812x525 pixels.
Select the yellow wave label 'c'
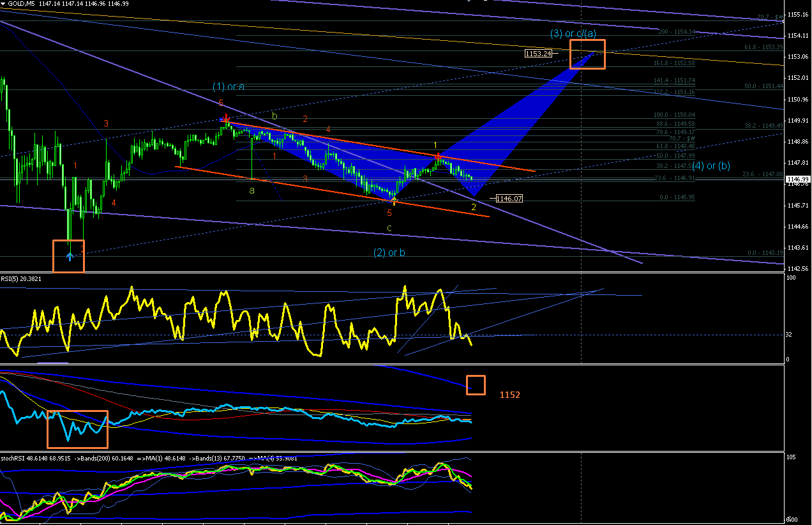pos(389,228)
